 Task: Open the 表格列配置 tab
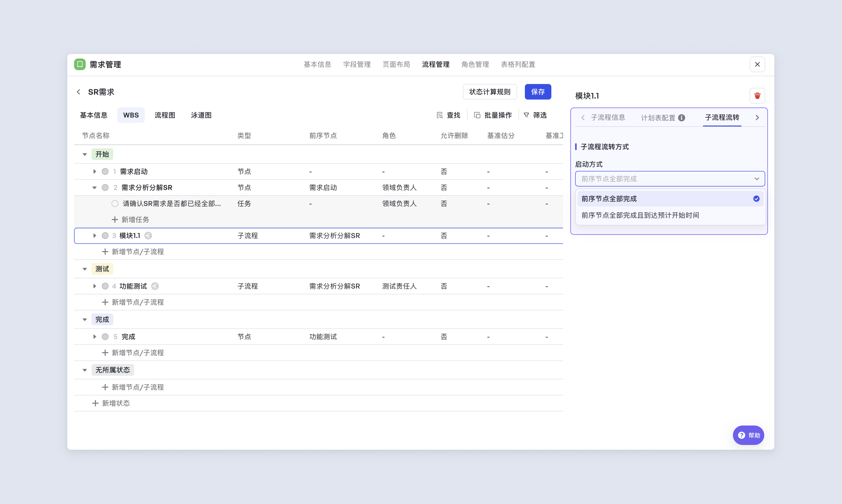[518, 65]
